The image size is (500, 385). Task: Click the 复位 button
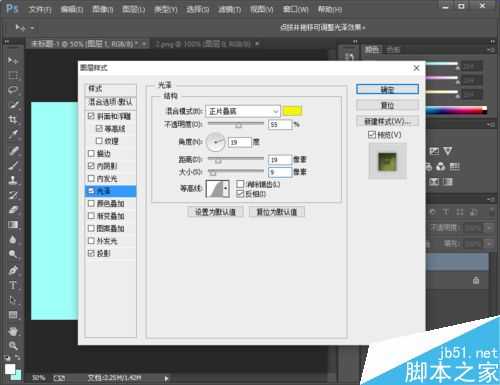click(x=387, y=105)
